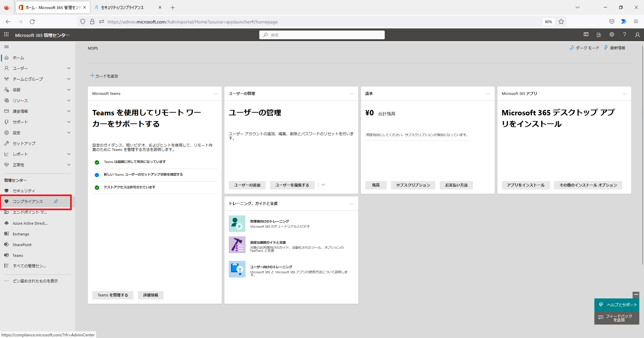
Task: Expand the サポート navigation section
Action: [x=69, y=122]
